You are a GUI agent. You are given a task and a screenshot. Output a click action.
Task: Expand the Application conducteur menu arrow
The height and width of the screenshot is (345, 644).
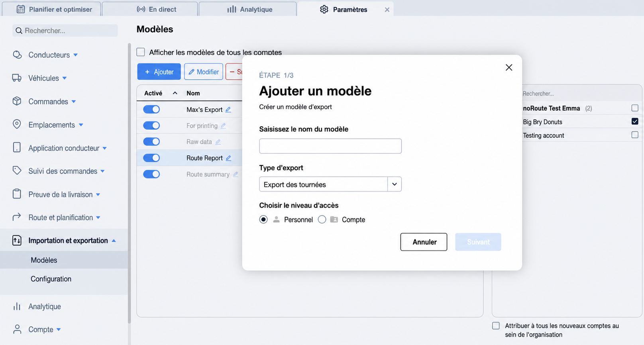pos(105,148)
